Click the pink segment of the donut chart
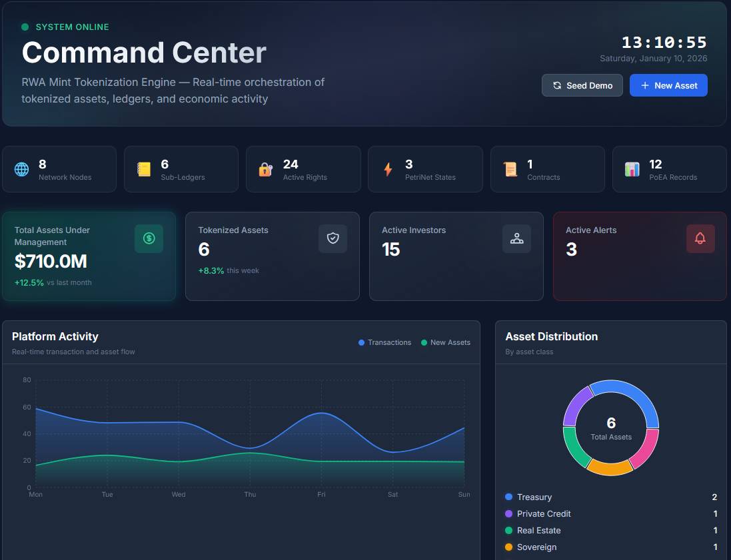Image resolution: width=731 pixels, height=560 pixels. (x=645, y=449)
